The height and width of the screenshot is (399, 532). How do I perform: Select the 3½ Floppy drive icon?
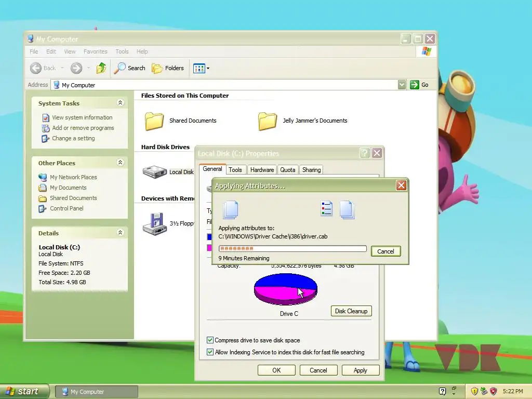(x=155, y=223)
